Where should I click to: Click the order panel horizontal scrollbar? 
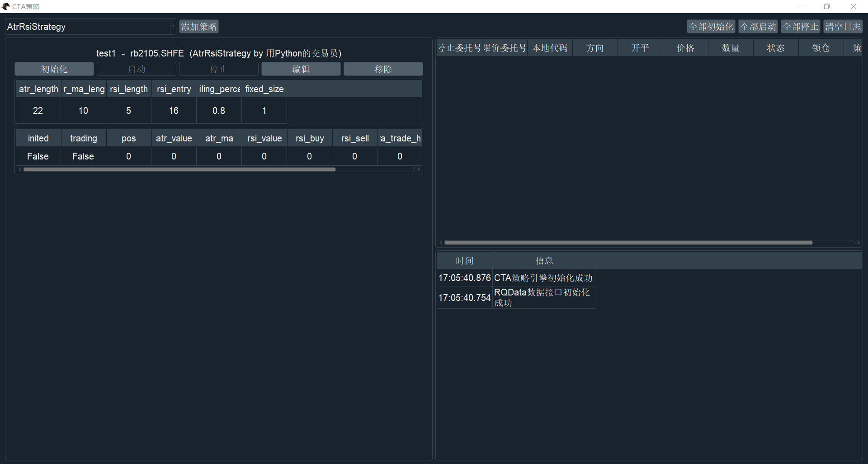628,243
